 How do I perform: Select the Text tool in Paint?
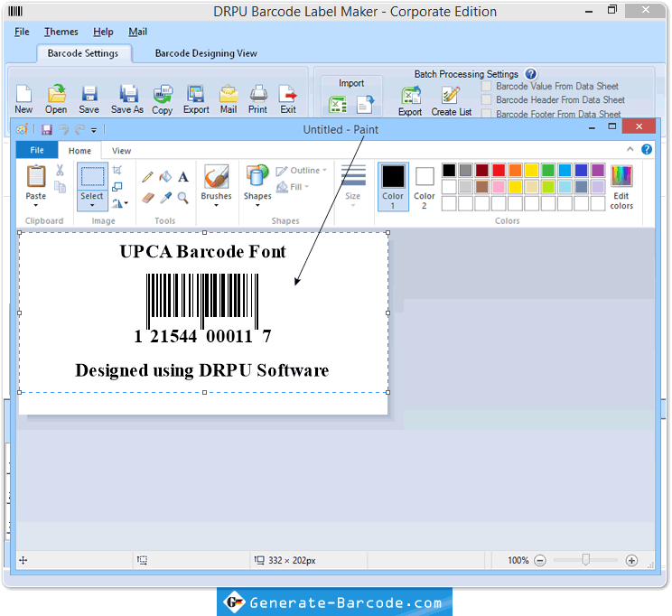tap(183, 177)
